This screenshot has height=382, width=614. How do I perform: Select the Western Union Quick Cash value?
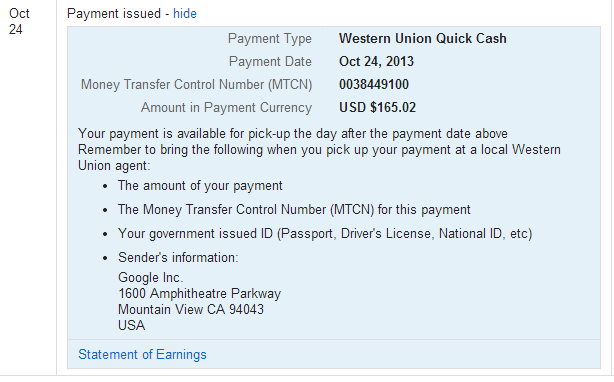(423, 38)
